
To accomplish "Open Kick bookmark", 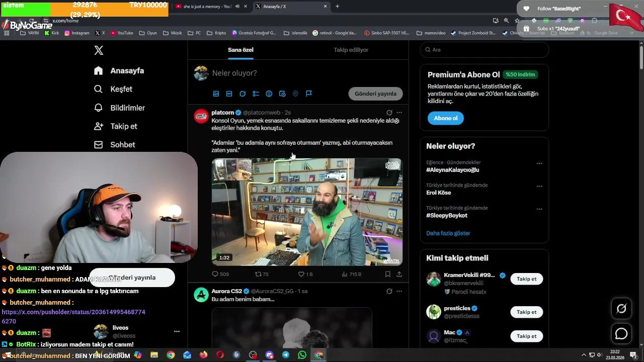I will [52, 33].
